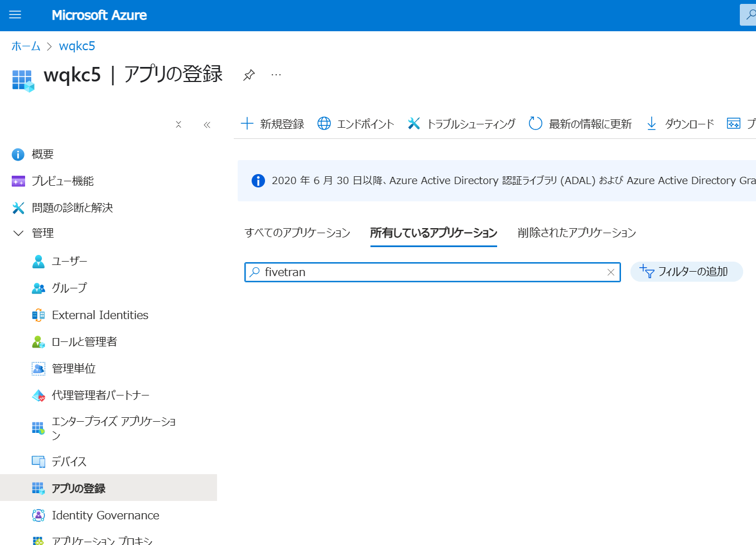Viewport: 756px width, 545px height.
Task: Click ダウンロード arrow icon
Action: click(651, 123)
